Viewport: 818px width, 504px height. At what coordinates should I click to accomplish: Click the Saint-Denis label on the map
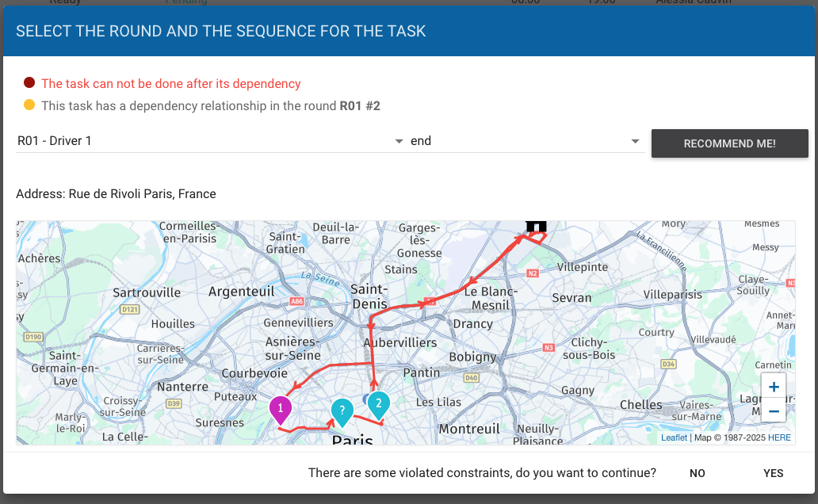(369, 296)
